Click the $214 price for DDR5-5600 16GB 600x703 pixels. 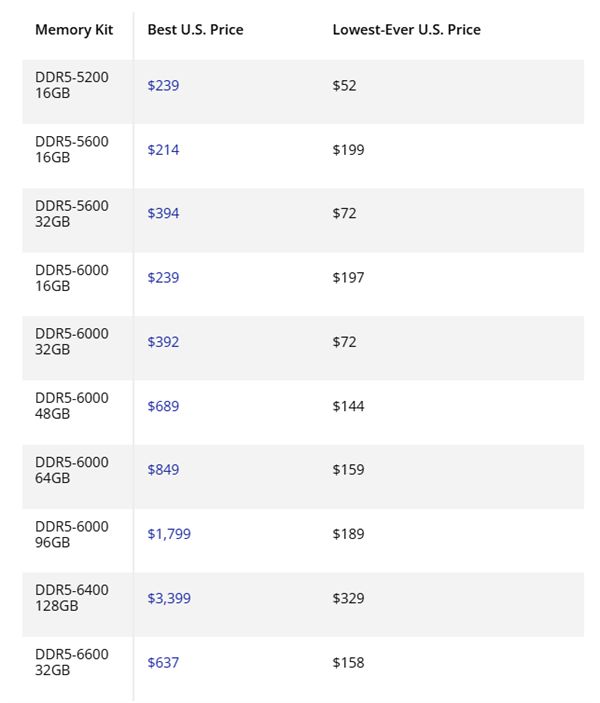[x=163, y=149]
